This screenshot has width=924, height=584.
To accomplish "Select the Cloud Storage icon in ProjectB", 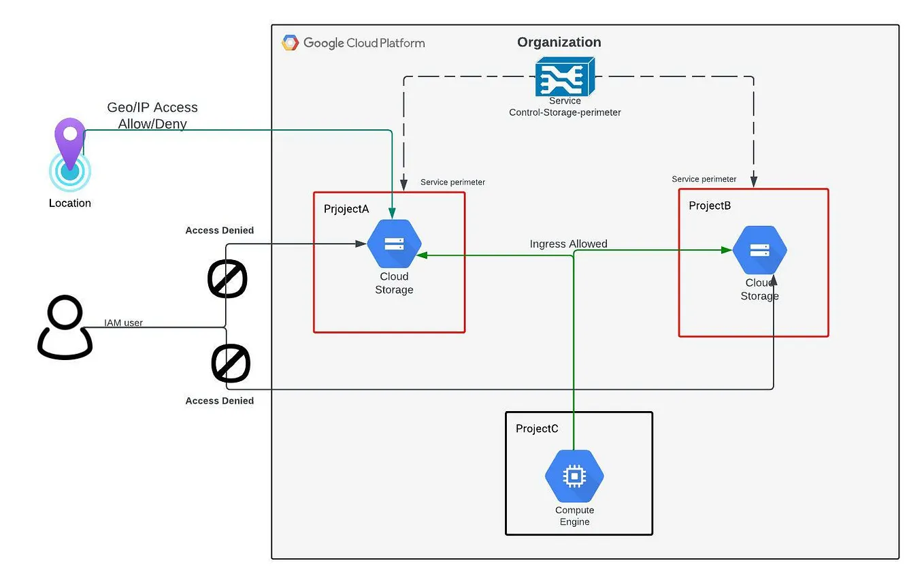I will pyautogui.click(x=760, y=250).
